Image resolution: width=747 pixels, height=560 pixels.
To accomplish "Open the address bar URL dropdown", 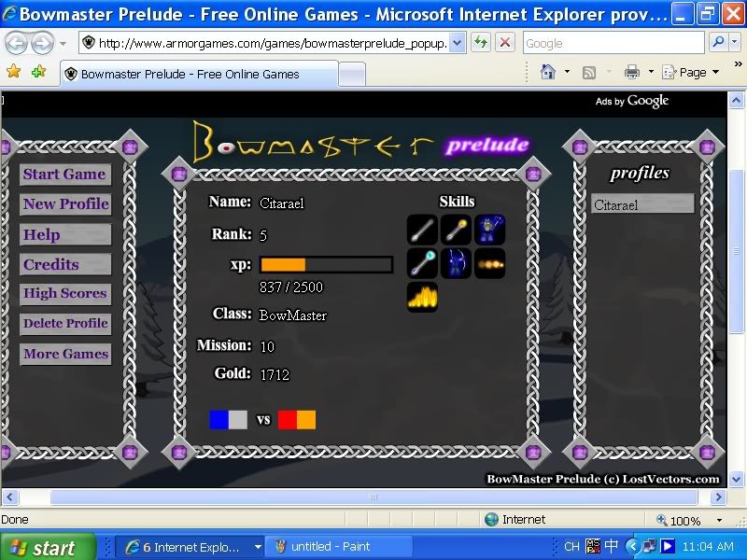I will [457, 43].
